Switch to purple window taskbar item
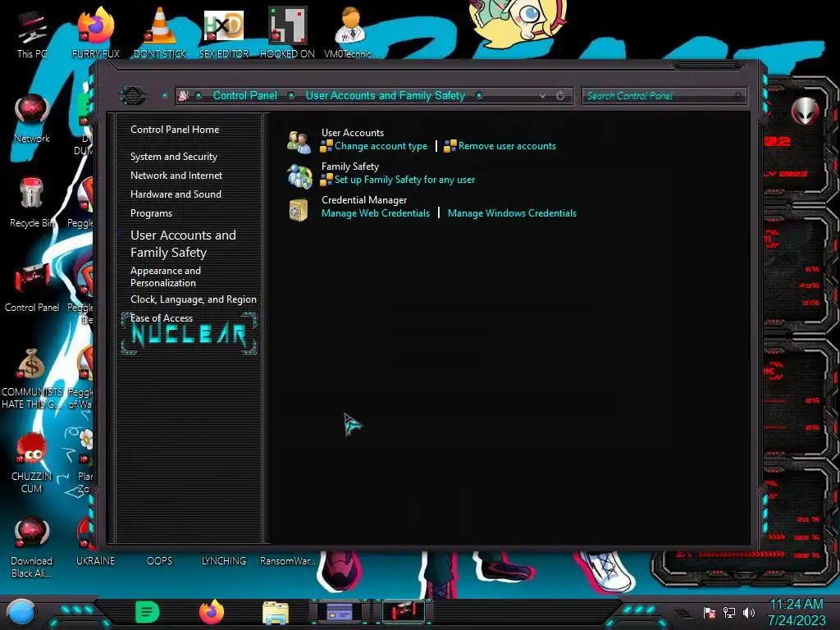Image resolution: width=840 pixels, height=630 pixels. pos(340,611)
